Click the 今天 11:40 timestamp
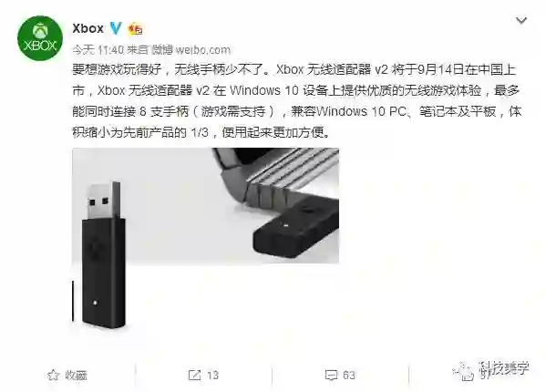This screenshot has height=392, width=546. coord(98,50)
